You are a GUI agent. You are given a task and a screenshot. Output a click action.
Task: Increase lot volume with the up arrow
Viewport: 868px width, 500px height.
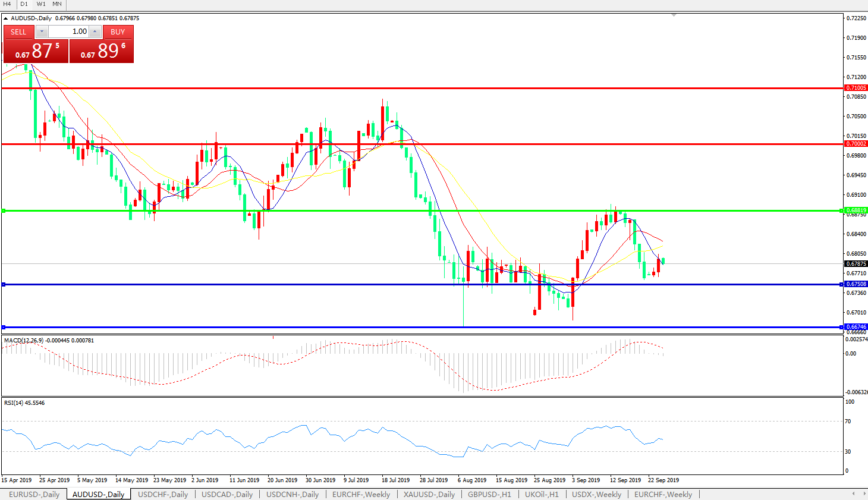(x=95, y=32)
